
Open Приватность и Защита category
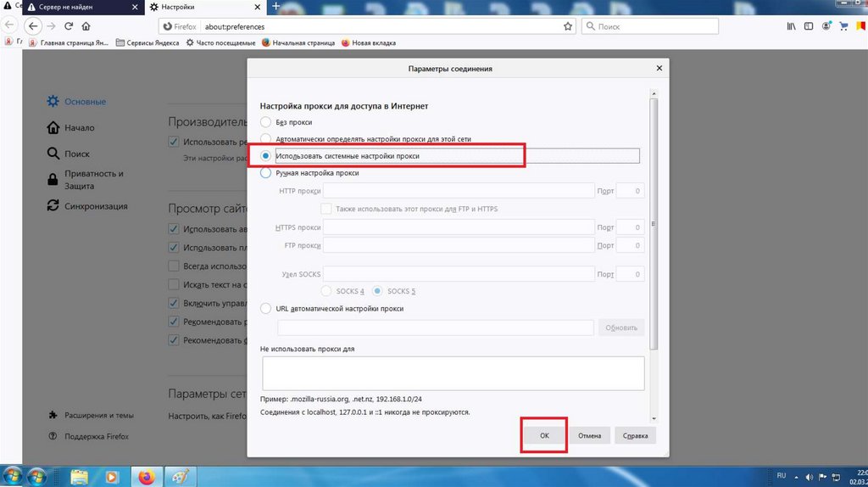point(86,180)
